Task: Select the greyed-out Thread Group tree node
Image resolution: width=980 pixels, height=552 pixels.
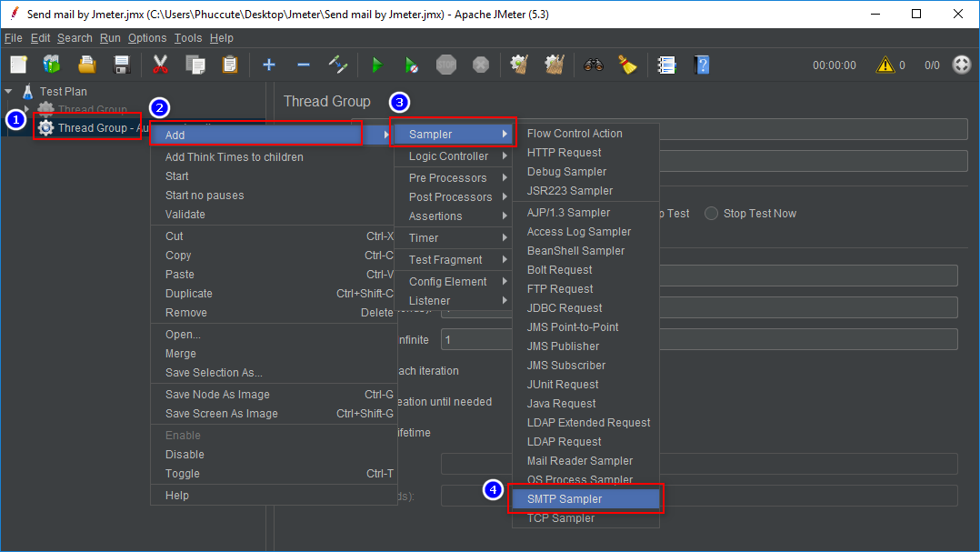Action: [83, 109]
